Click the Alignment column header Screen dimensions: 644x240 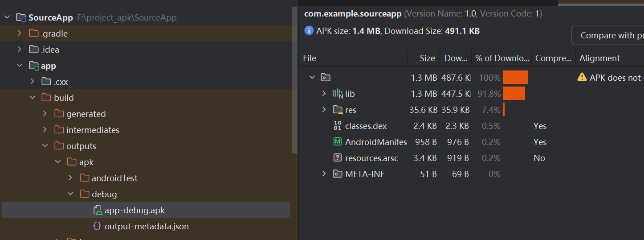pyautogui.click(x=599, y=58)
